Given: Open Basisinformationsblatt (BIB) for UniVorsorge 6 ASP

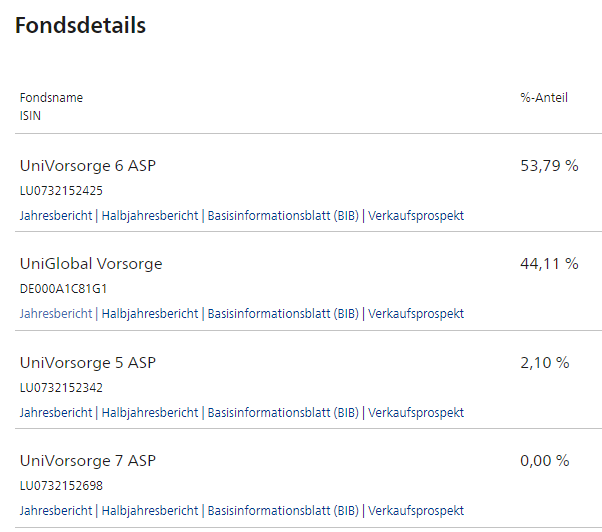Looking at the screenshot, I should tap(283, 216).
